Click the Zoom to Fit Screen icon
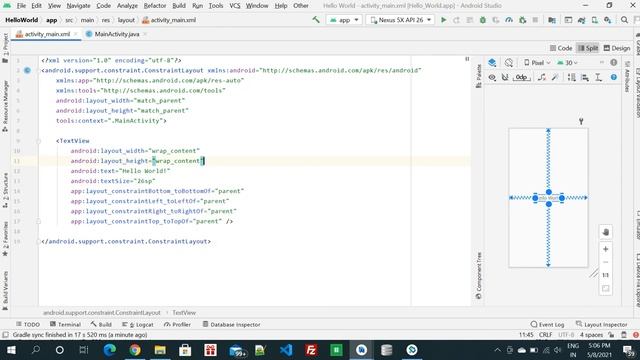 (605, 289)
